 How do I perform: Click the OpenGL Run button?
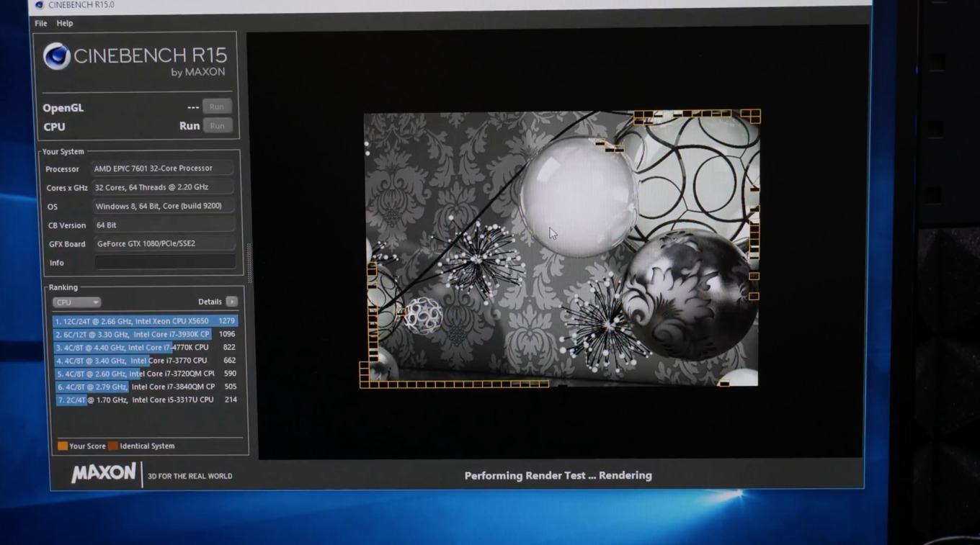click(216, 107)
